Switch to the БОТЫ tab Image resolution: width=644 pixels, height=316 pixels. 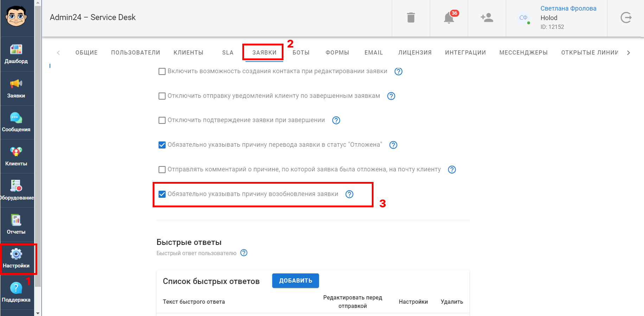(301, 52)
